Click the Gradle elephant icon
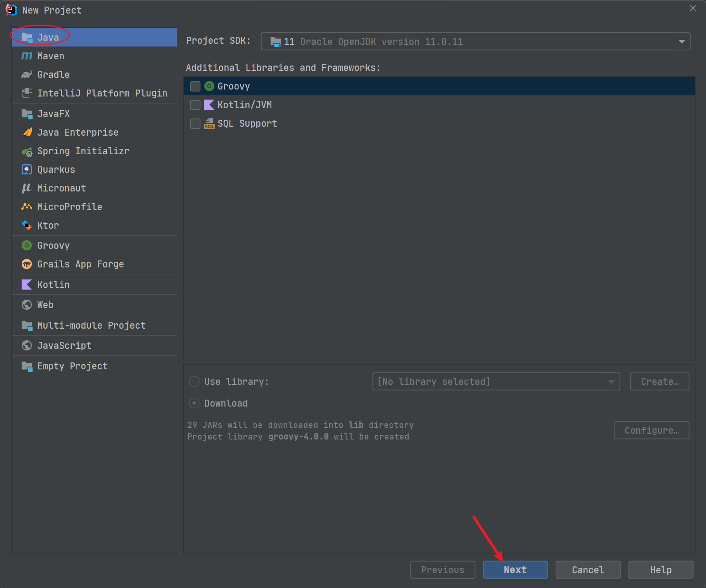 (27, 74)
